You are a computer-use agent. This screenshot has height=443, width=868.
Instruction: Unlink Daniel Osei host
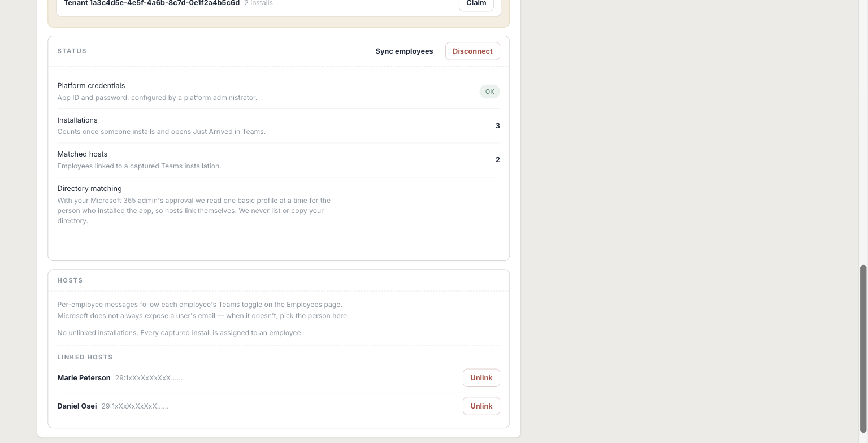coord(481,406)
